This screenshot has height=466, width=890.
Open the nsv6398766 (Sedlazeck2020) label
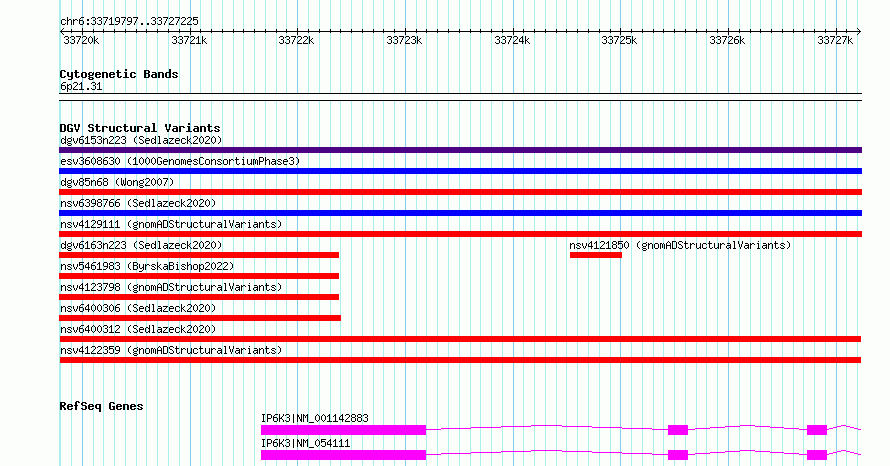click(x=138, y=203)
